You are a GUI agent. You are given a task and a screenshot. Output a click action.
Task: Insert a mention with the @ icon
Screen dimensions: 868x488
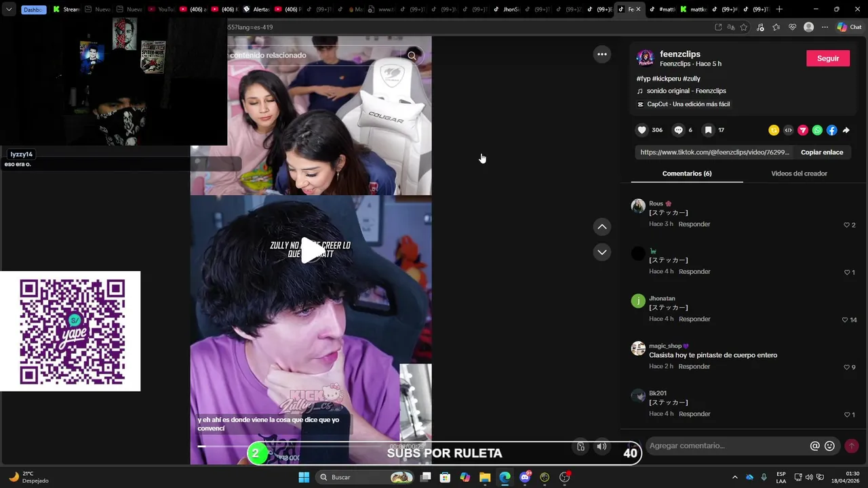tap(814, 446)
